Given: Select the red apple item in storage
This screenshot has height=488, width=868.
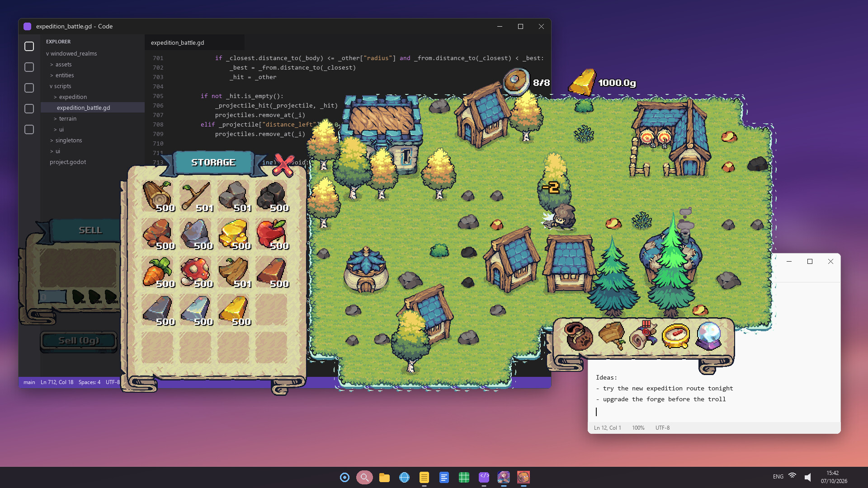Looking at the screenshot, I should pyautogui.click(x=271, y=234).
